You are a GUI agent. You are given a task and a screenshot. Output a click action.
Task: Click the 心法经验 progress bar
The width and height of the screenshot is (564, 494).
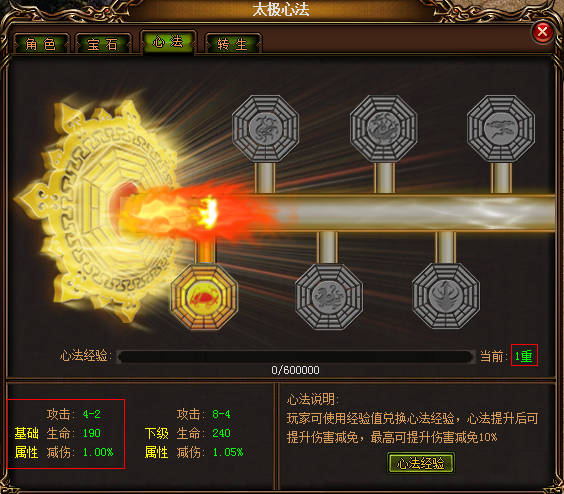295,357
